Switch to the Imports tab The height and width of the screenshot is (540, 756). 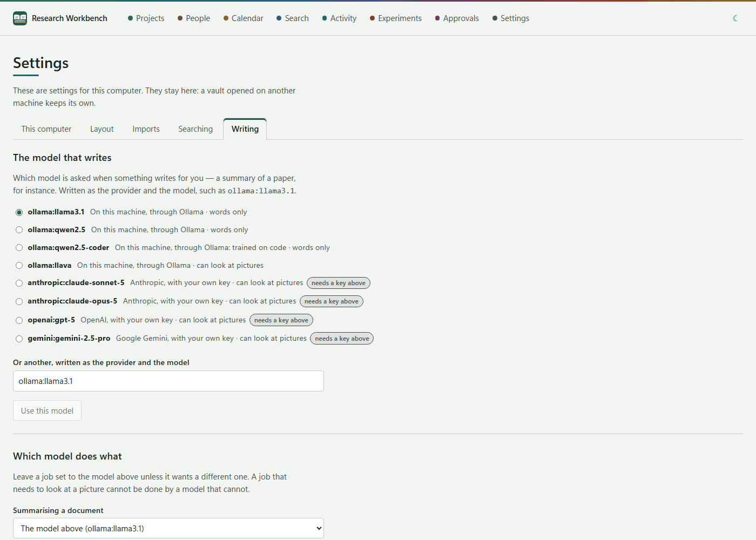click(146, 129)
